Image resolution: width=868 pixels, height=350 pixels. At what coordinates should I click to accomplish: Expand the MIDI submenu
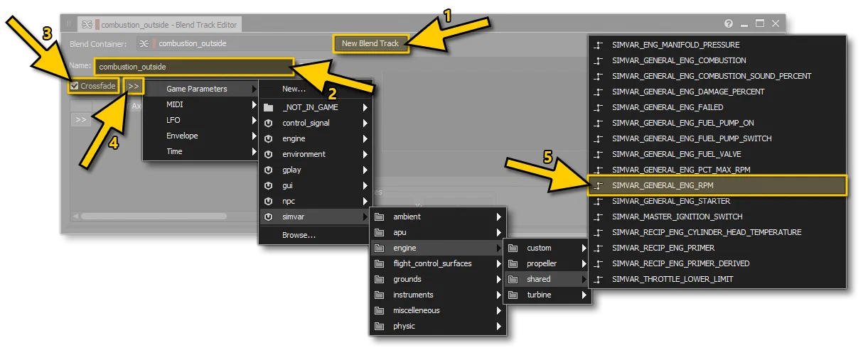point(201,104)
